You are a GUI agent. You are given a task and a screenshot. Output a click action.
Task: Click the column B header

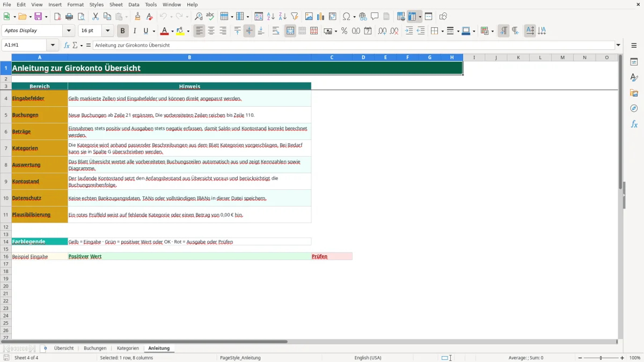(x=189, y=57)
